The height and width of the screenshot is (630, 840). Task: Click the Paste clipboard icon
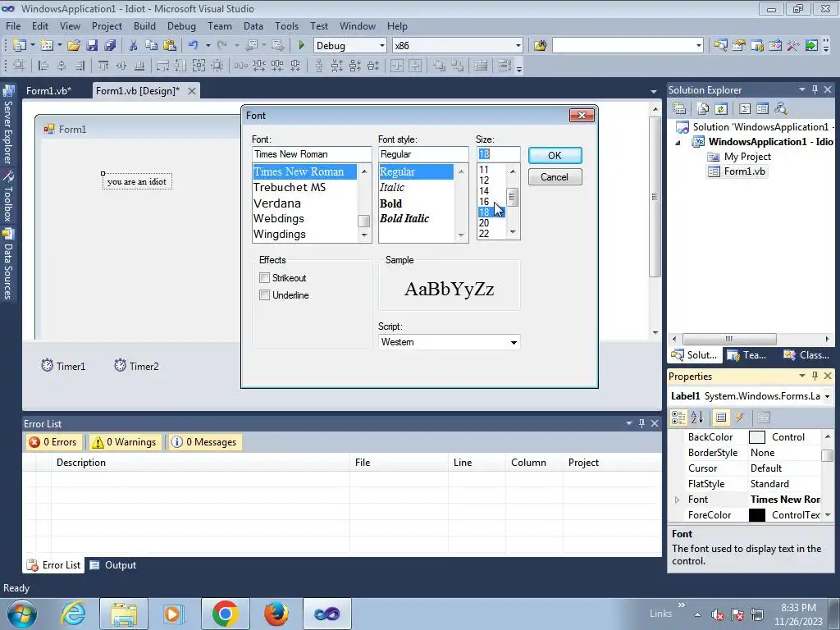(170, 46)
